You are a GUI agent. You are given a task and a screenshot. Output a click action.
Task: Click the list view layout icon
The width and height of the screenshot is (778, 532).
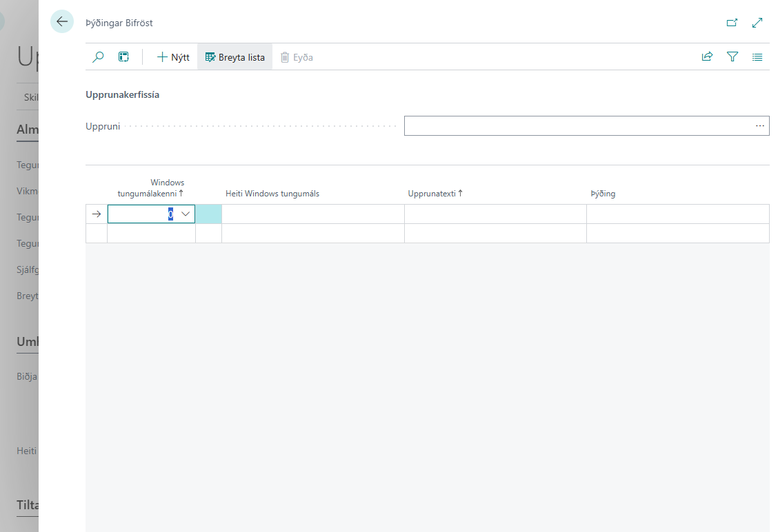[x=757, y=57]
